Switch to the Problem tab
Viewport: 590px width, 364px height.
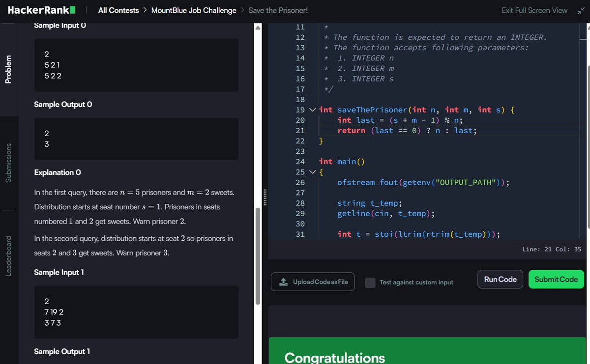[x=8, y=69]
